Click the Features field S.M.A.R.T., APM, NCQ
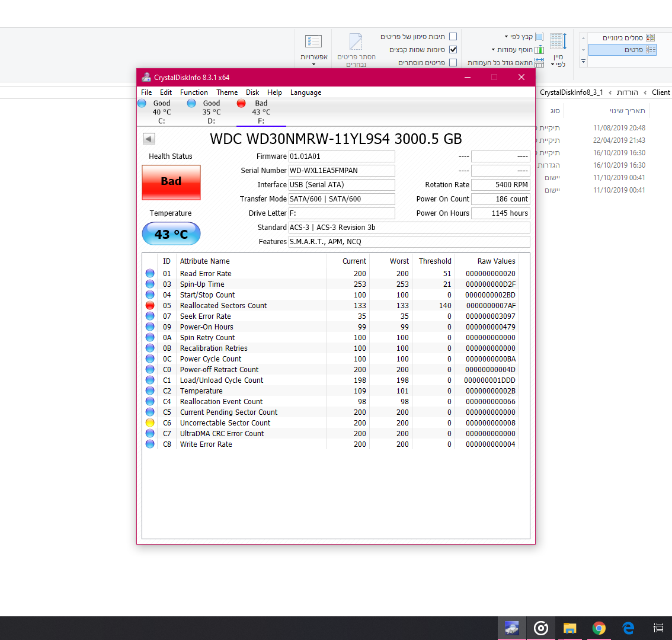Viewport: 672px width, 640px height. 409,241
